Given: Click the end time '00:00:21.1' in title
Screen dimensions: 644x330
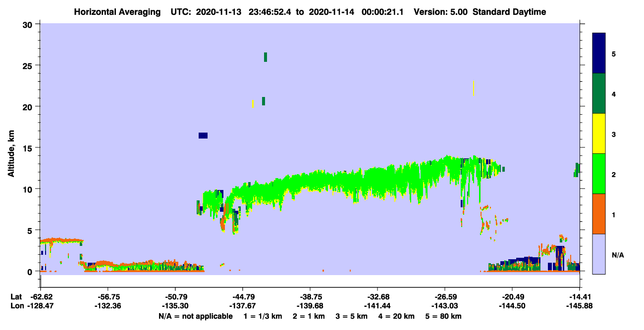Looking at the screenshot, I should [x=382, y=12].
